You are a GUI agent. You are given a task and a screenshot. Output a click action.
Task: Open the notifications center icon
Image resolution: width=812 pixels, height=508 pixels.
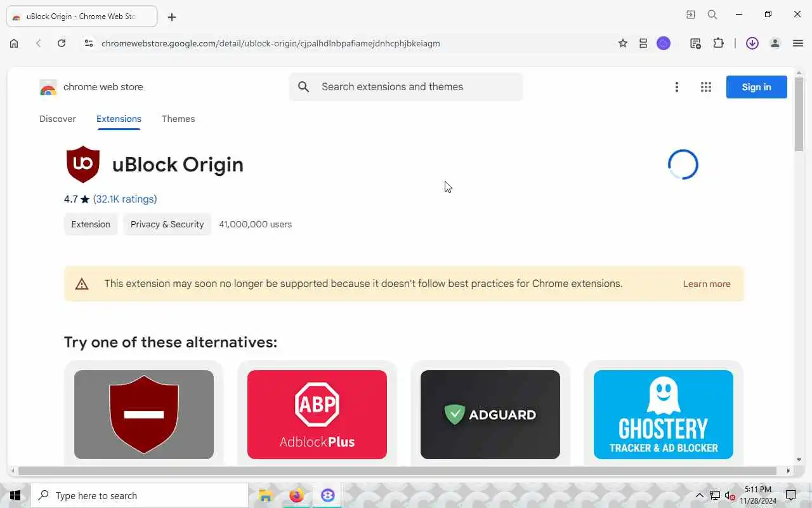pyautogui.click(x=791, y=495)
